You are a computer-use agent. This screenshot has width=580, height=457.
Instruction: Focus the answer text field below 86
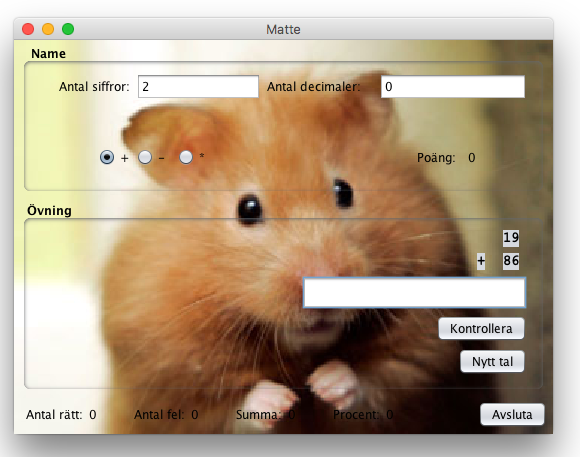(414, 293)
